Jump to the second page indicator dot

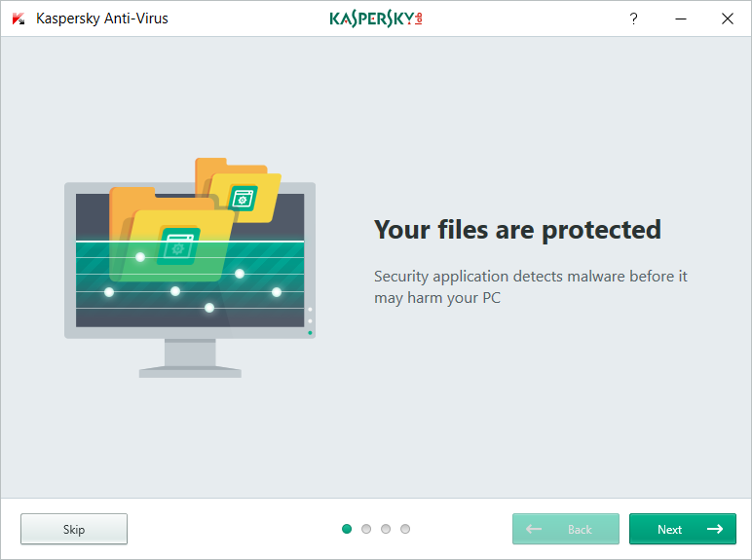pos(366,529)
